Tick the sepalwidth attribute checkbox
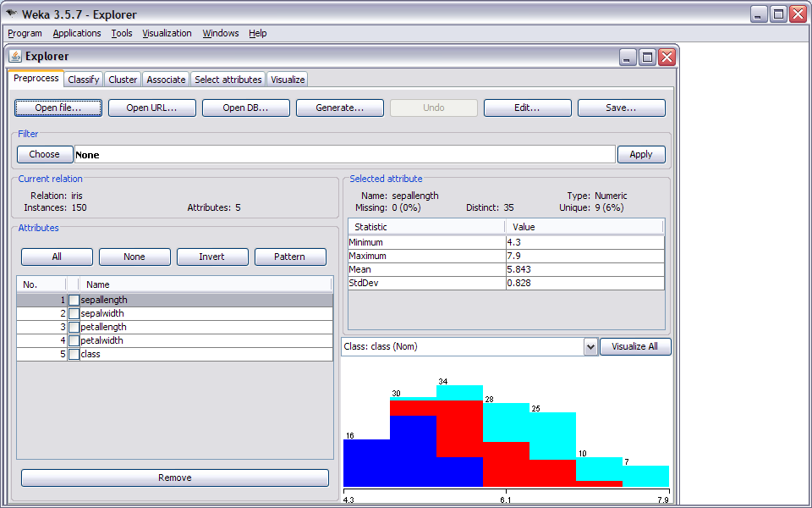This screenshot has height=508, width=812. 74,313
